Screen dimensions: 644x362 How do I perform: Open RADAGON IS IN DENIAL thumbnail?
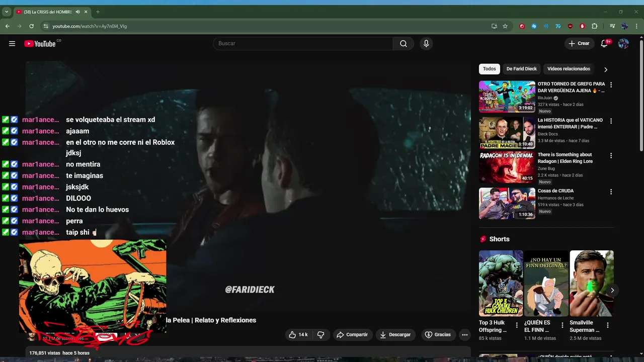pos(507,167)
